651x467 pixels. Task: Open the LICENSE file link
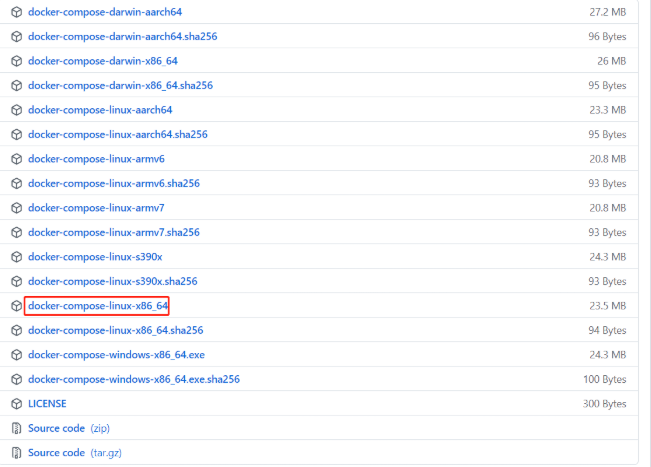(x=47, y=404)
